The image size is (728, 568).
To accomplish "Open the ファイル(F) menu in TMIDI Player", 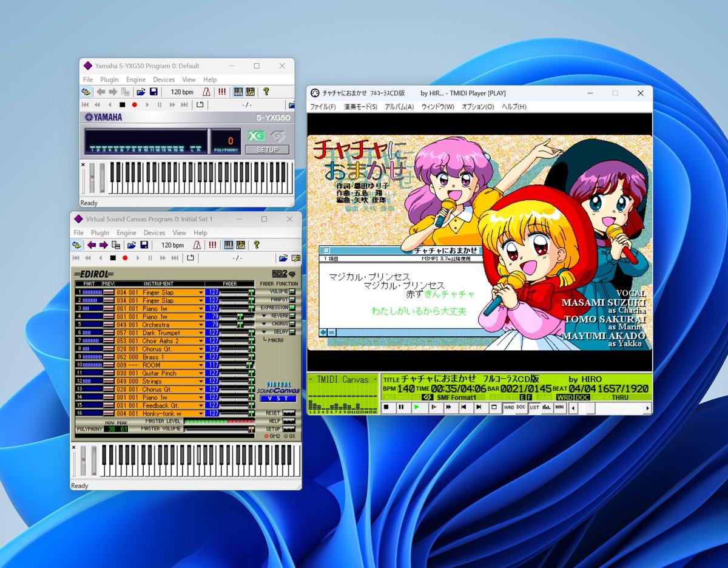I will pyautogui.click(x=323, y=107).
